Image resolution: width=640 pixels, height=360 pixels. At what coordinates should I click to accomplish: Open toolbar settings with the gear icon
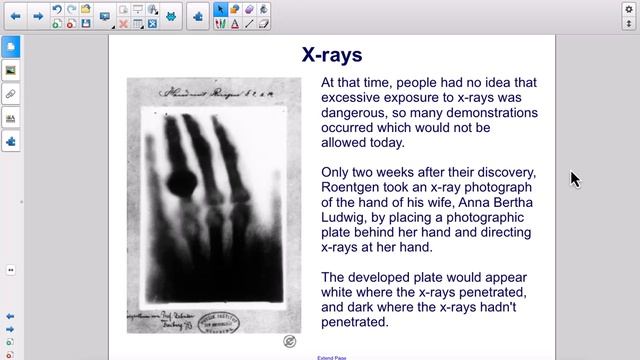(x=629, y=9)
